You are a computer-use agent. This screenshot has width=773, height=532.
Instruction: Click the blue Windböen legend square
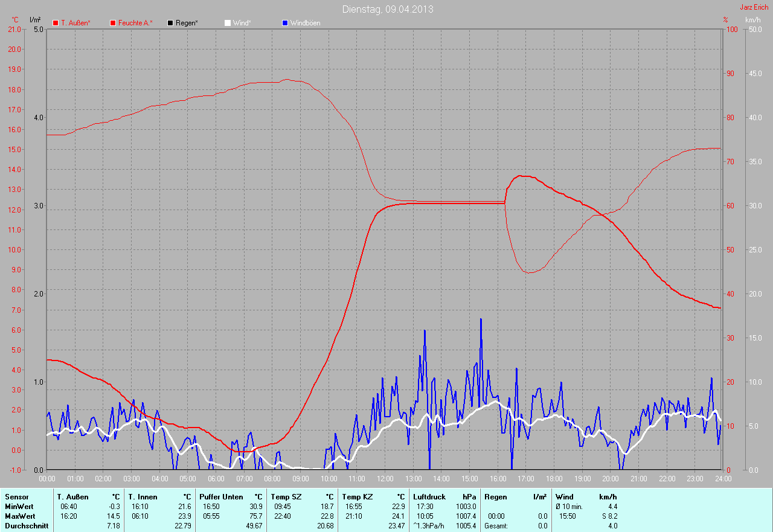click(285, 23)
